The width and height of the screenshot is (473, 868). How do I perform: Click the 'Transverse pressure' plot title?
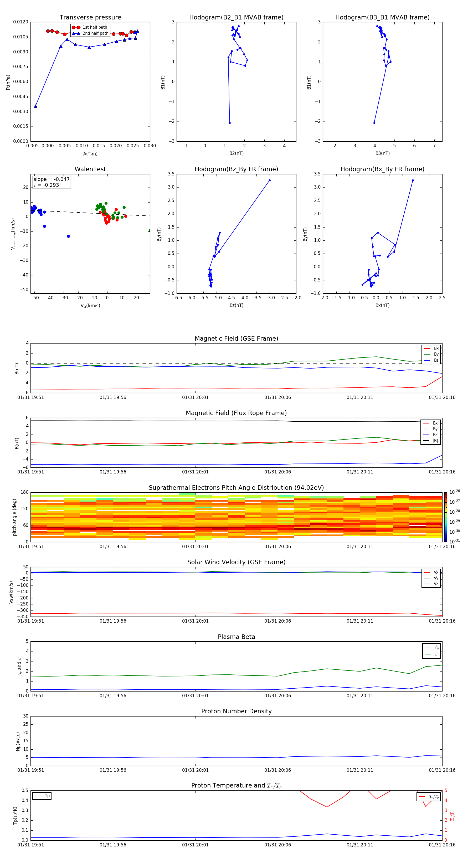point(90,18)
